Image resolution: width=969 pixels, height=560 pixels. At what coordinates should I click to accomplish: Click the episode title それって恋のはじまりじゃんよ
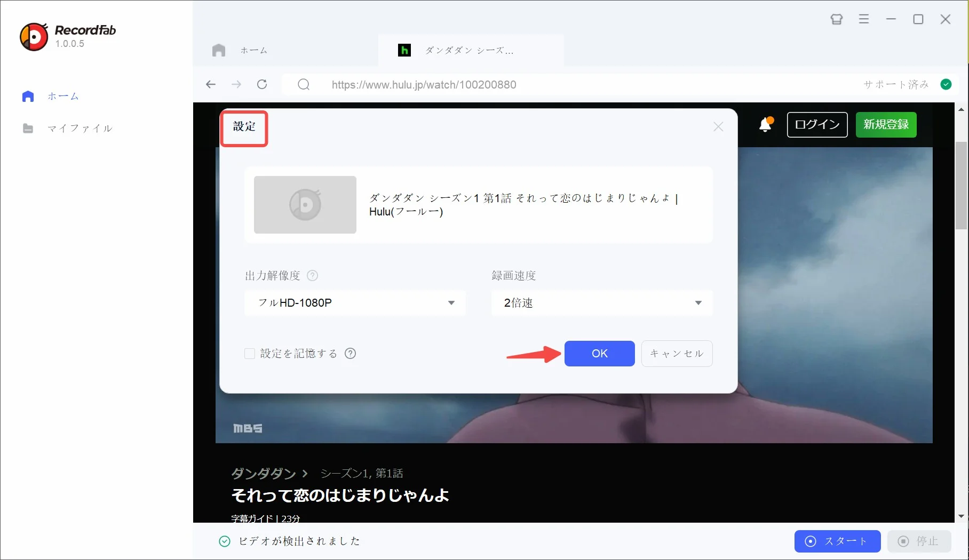[340, 495]
